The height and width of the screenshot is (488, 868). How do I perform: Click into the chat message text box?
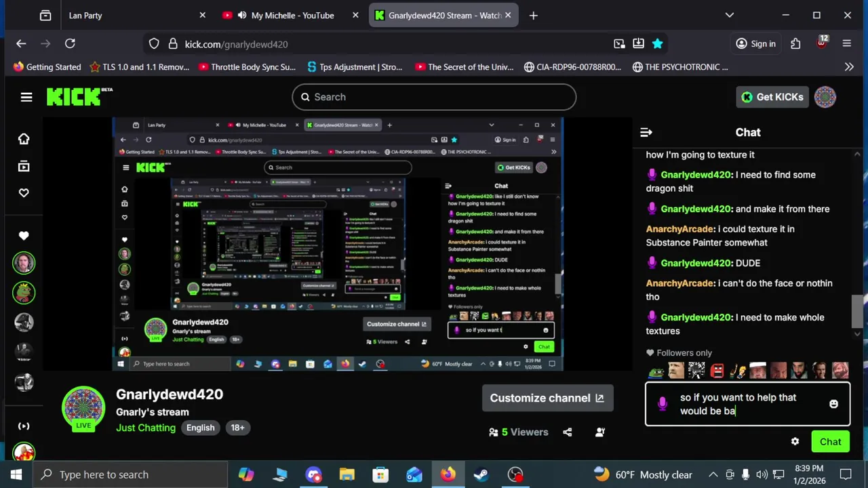[747, 404]
